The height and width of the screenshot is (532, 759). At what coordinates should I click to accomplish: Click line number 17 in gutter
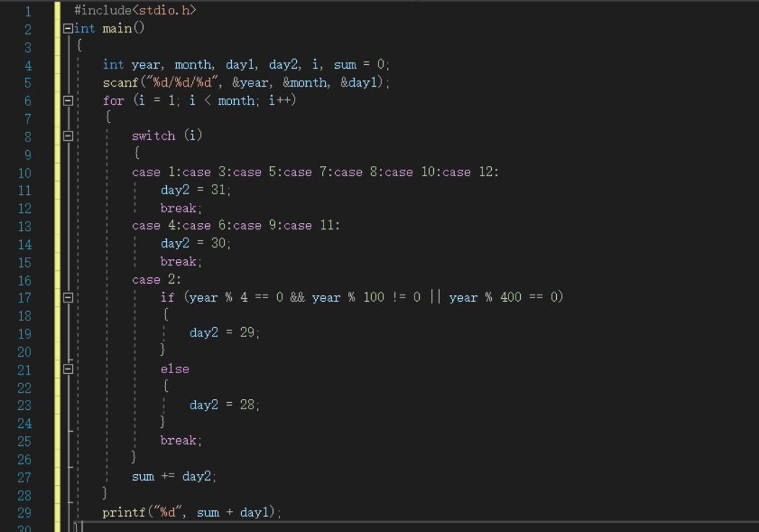click(x=25, y=298)
